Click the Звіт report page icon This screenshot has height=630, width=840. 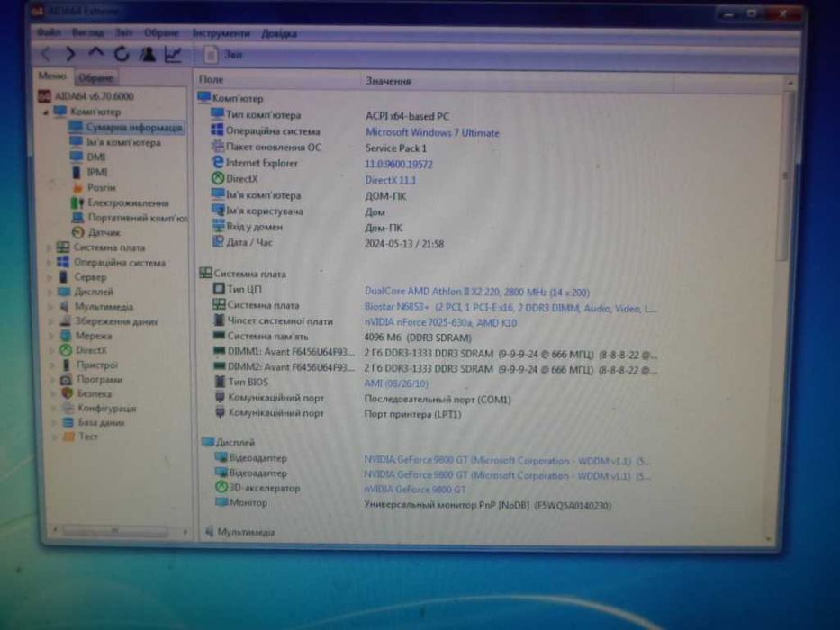[211, 54]
